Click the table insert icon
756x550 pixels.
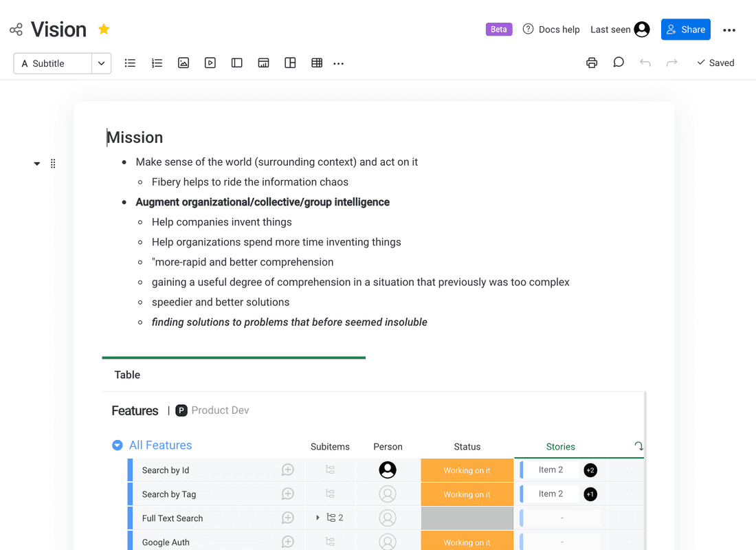tap(317, 63)
